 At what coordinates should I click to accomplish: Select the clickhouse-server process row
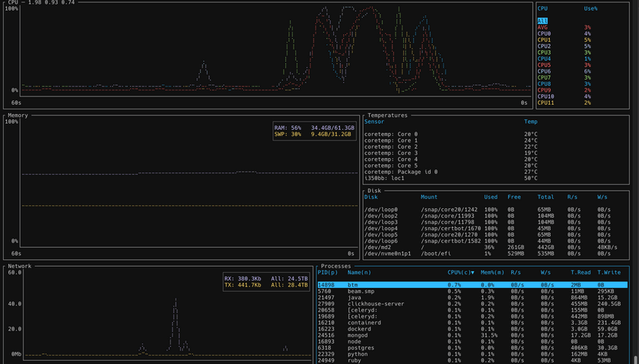[379, 304]
